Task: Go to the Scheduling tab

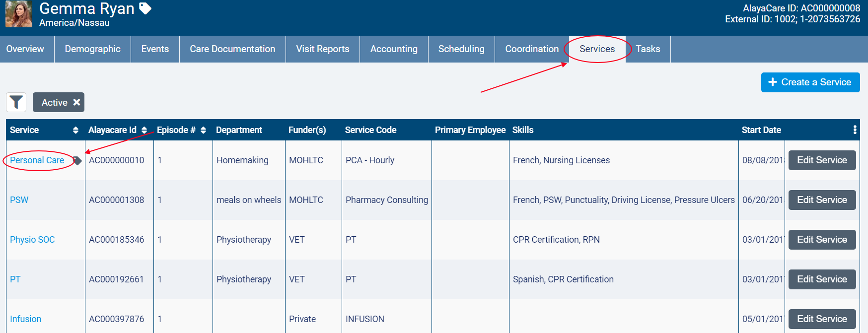Action: click(461, 49)
